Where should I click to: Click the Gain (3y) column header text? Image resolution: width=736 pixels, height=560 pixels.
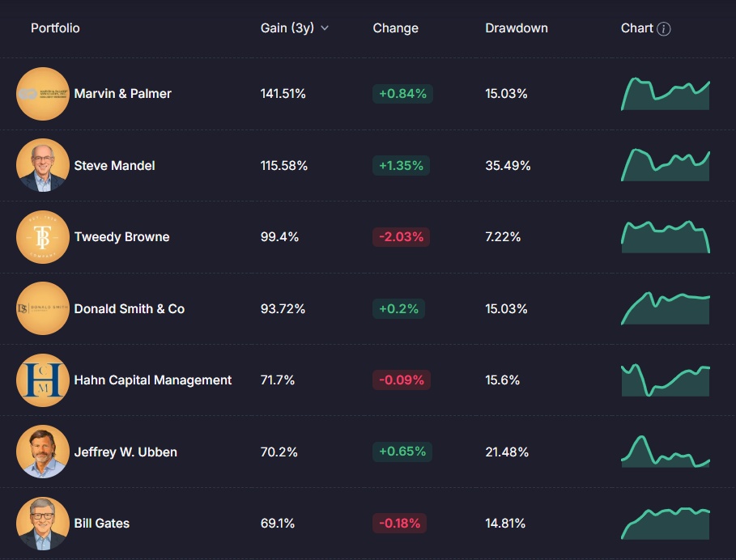pos(287,28)
